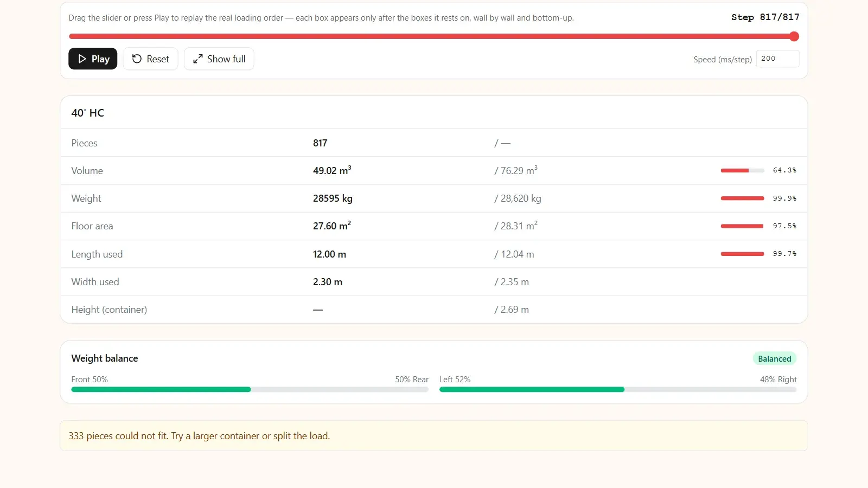Screen dimensions: 868x488
Task: Click the Weight 99.9% percentage
Action: click(x=784, y=198)
